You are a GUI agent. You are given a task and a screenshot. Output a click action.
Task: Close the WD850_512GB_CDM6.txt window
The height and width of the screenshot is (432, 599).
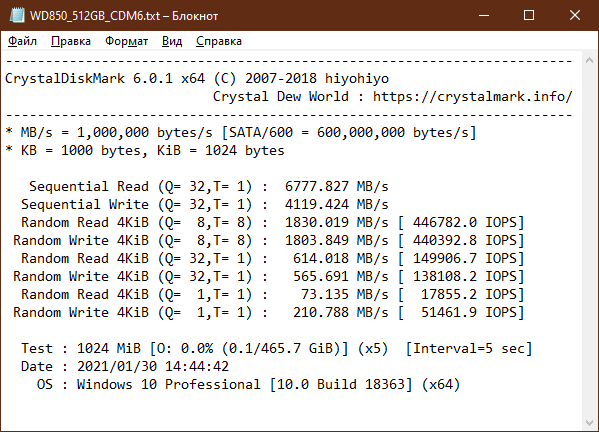575,15
